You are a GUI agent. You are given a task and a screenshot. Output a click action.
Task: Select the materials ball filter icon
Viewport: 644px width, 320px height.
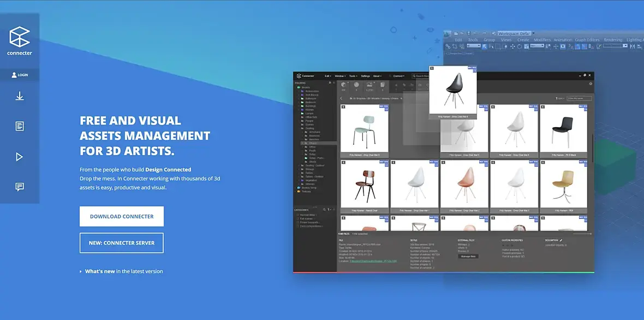point(356,85)
